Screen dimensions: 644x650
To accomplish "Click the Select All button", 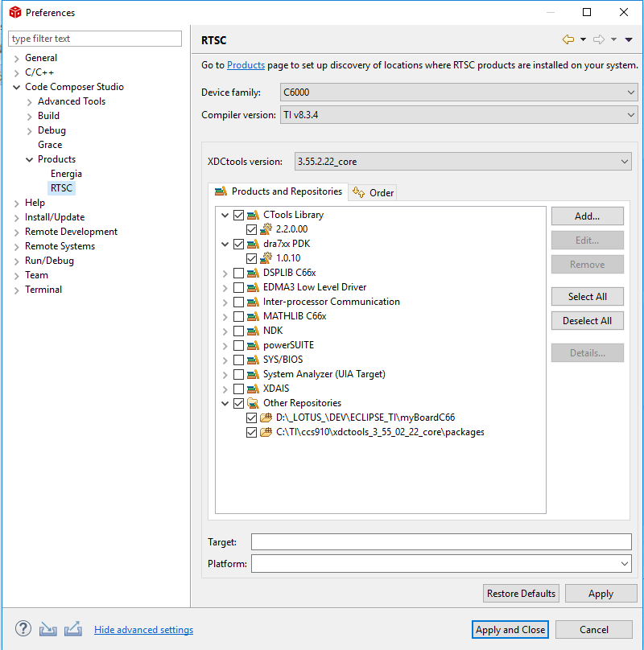I will point(587,296).
